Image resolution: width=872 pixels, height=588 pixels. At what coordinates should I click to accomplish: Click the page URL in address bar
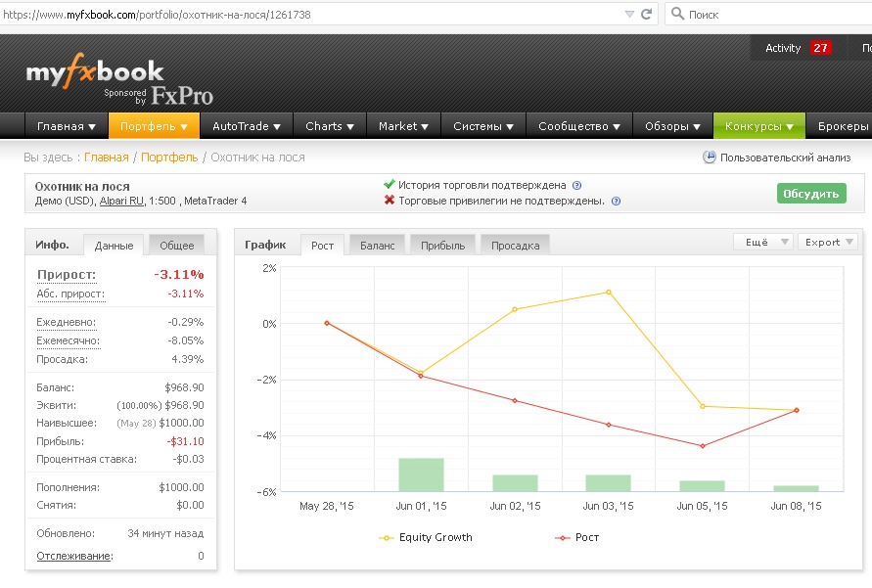[157, 15]
